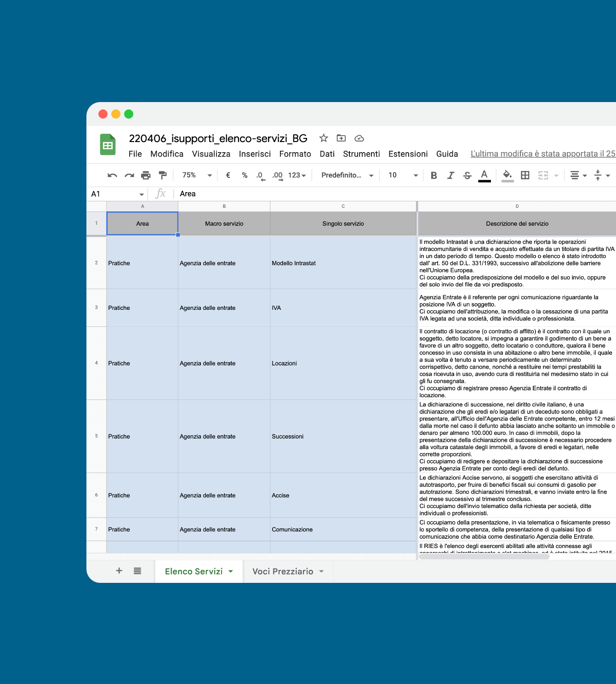Check the cloud save status icon
This screenshot has height=684, width=616.
click(359, 138)
